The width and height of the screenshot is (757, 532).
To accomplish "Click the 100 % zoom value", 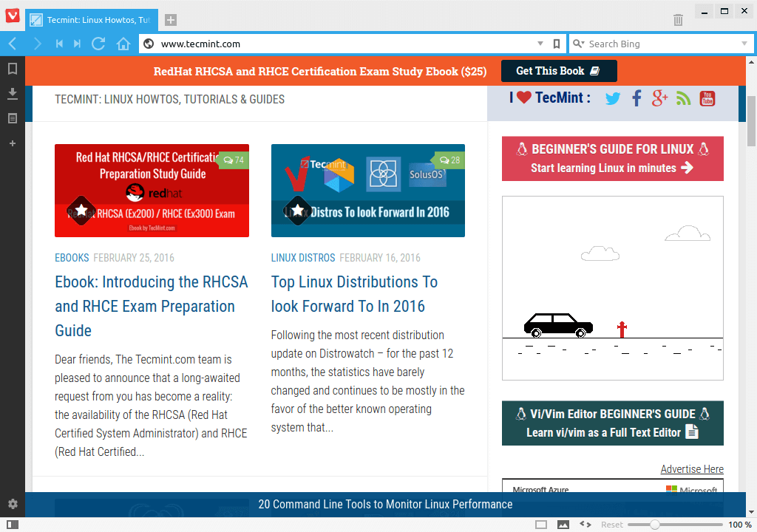I will tap(739, 525).
